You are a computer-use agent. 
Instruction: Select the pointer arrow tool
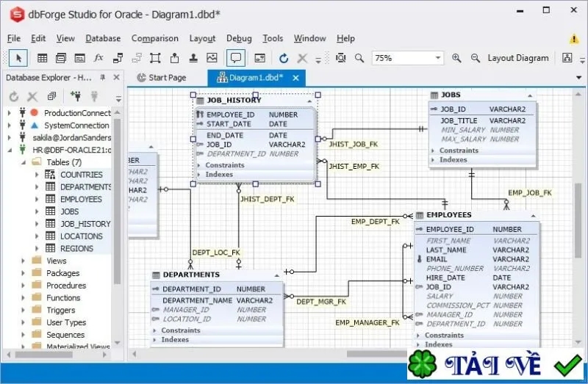point(18,58)
